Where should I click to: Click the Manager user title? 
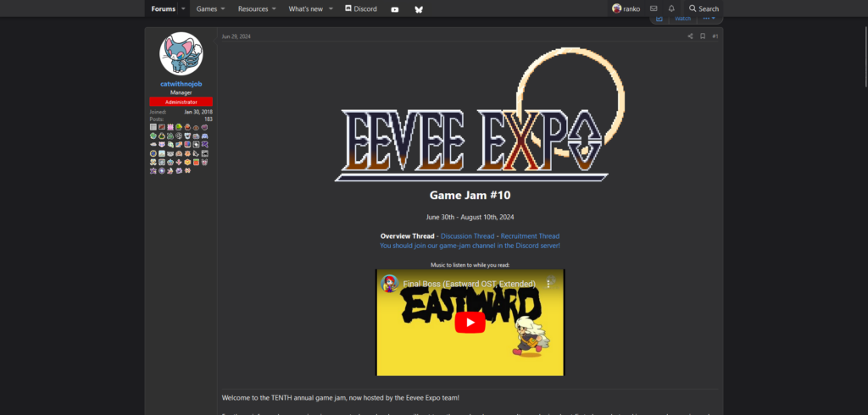click(181, 93)
